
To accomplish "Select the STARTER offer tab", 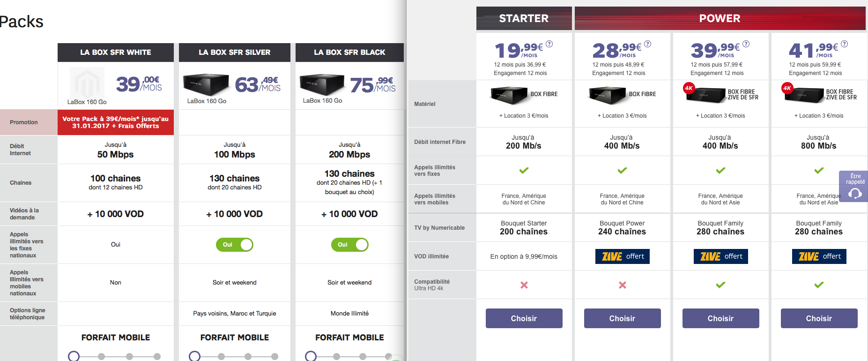I will pos(524,18).
